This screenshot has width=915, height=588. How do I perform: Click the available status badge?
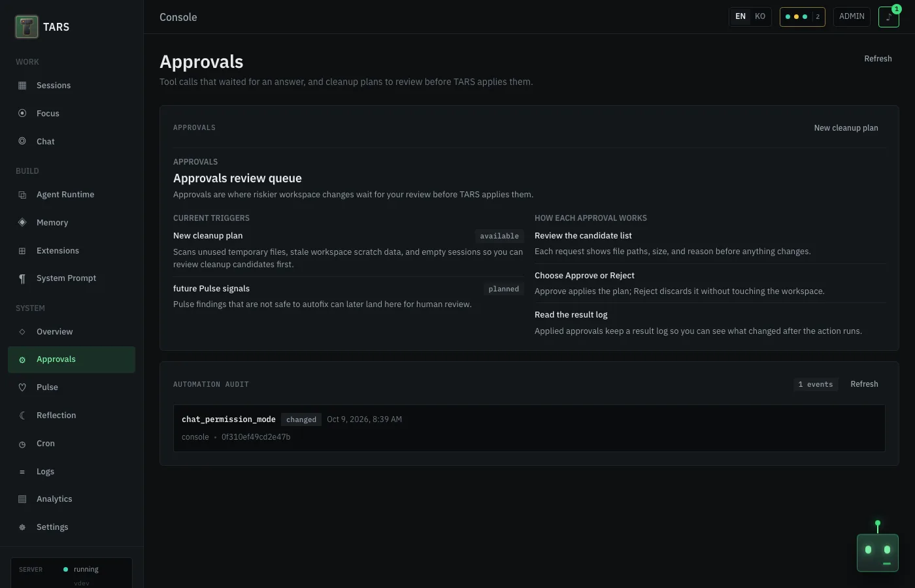click(499, 237)
